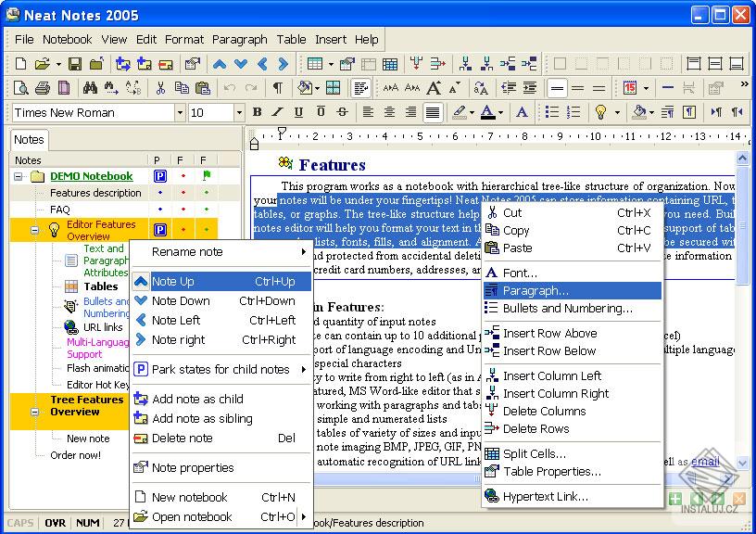Screen dimensions: 756x534
Task: Open the font color dropdown arrow
Action: coord(501,112)
